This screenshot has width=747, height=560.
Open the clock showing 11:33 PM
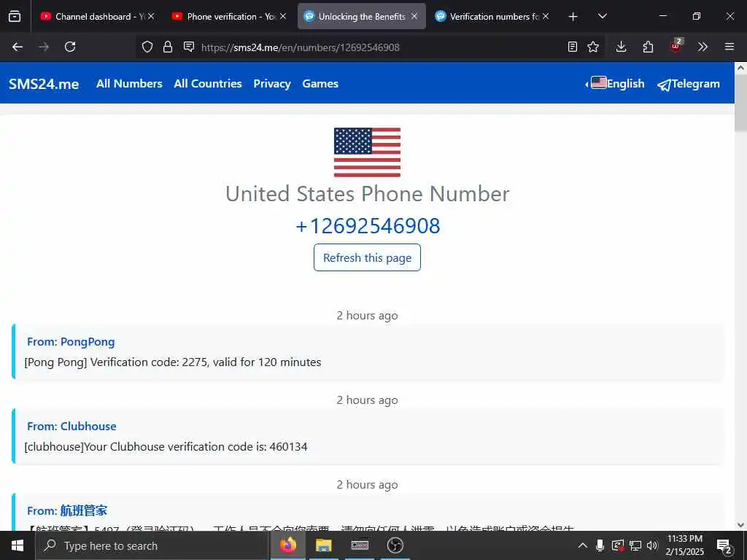[684, 545]
